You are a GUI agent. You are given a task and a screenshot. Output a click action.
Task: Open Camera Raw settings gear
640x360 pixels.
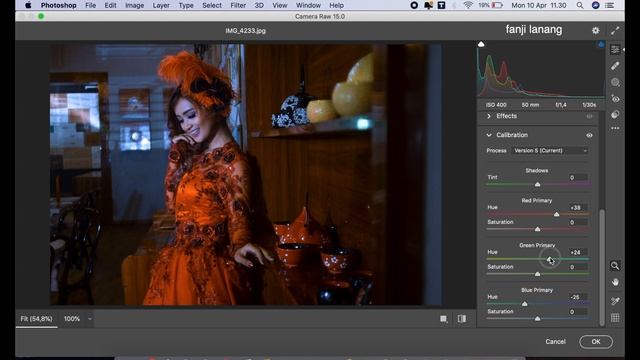(596, 30)
